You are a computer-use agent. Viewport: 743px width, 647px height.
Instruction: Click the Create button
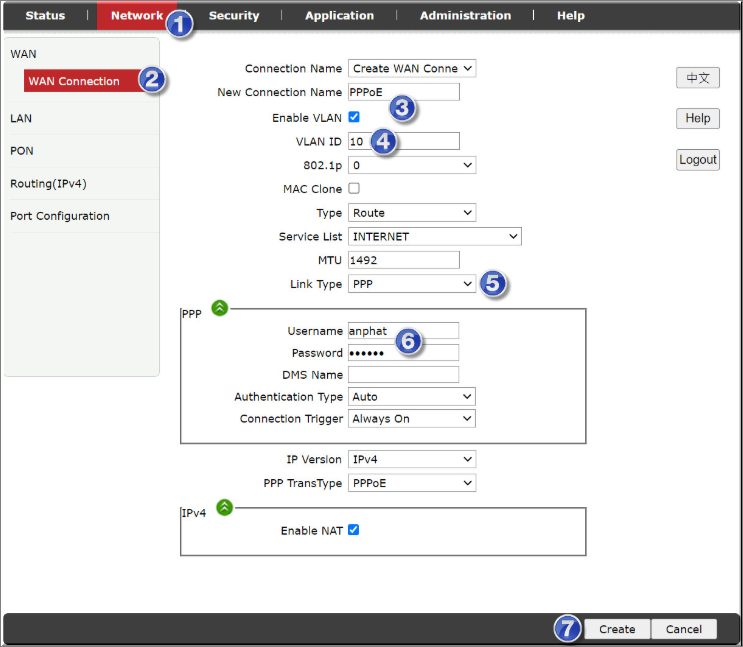click(617, 629)
